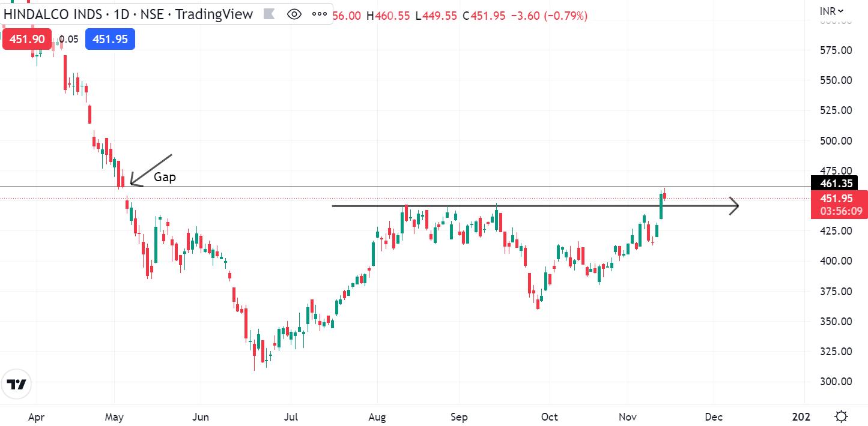Click the Aug label on time axis
The image size is (868, 426).
pyautogui.click(x=377, y=416)
